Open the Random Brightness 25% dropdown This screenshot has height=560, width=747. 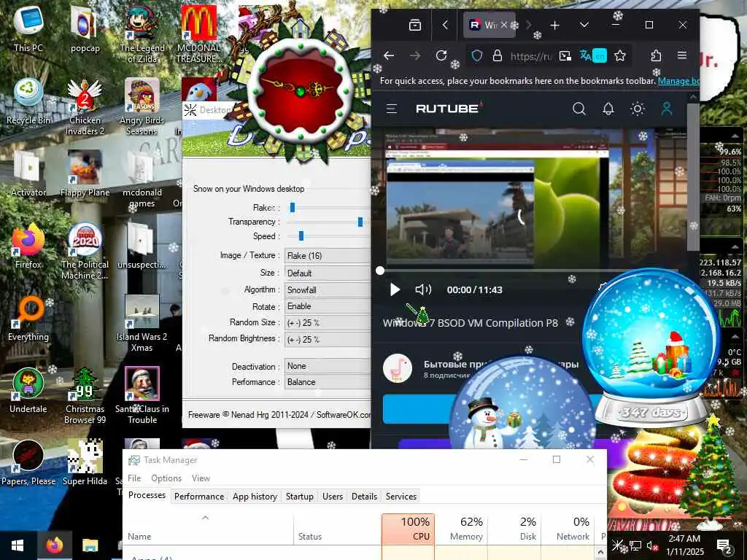pyautogui.click(x=328, y=340)
